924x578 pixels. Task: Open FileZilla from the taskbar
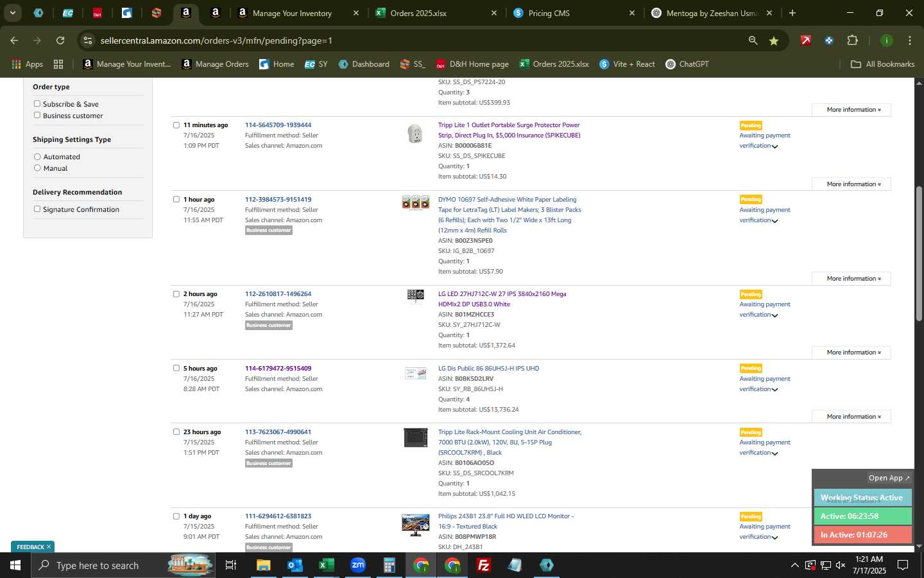pyautogui.click(x=484, y=565)
